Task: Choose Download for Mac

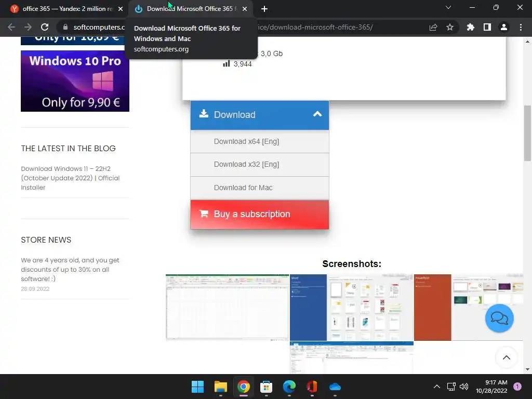Action: (260, 188)
